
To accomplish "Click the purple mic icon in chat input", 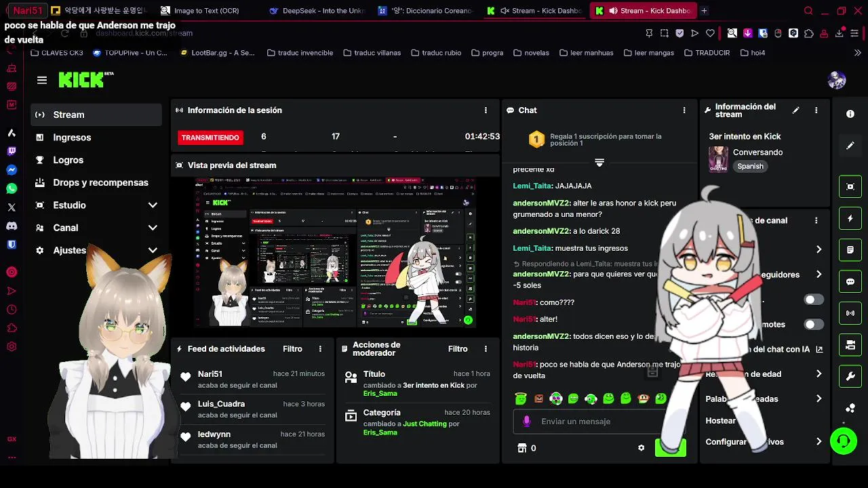I will click(x=526, y=422).
